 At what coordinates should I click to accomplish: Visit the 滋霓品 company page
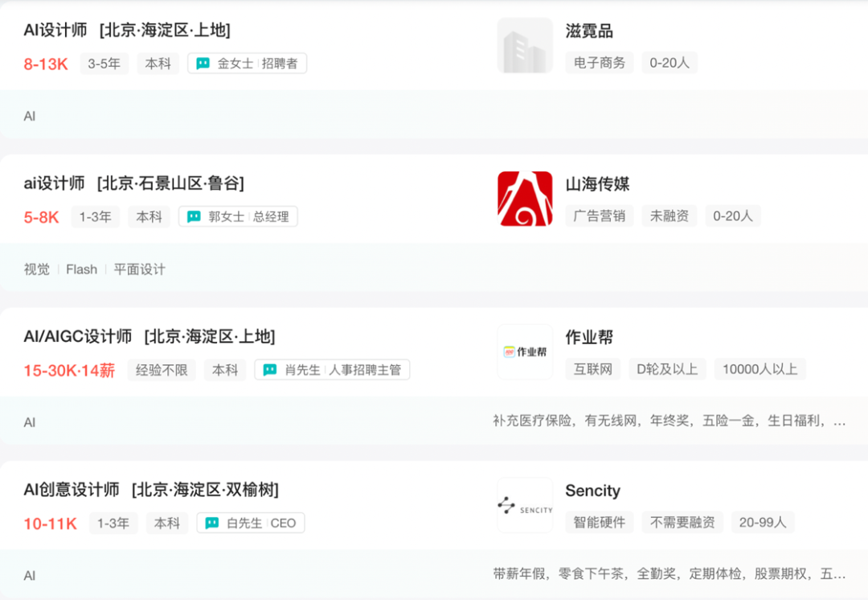(589, 31)
